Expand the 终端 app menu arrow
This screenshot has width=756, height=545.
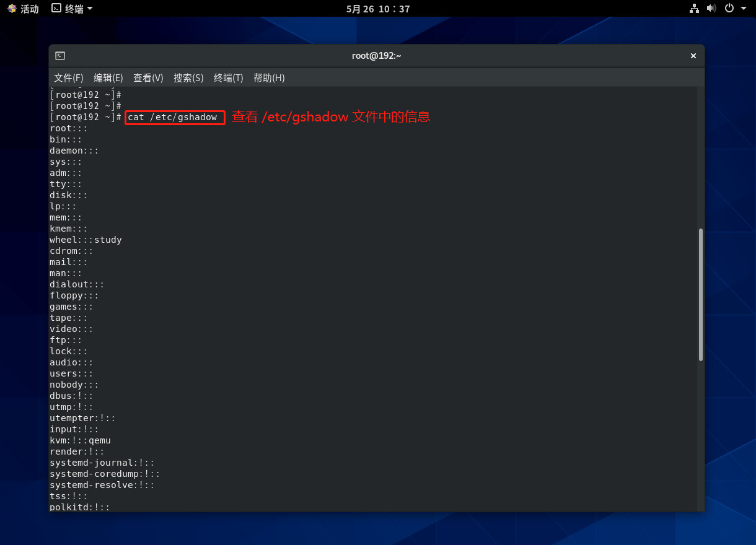pyautogui.click(x=90, y=9)
